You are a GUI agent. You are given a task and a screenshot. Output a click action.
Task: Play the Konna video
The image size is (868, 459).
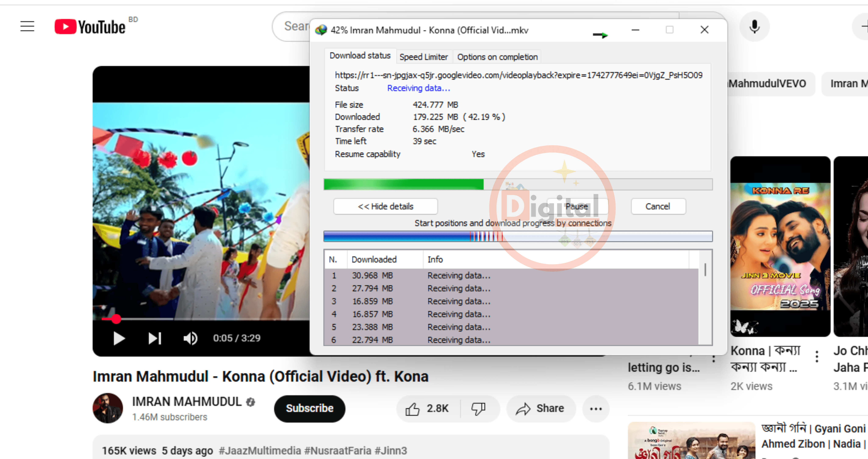click(119, 338)
